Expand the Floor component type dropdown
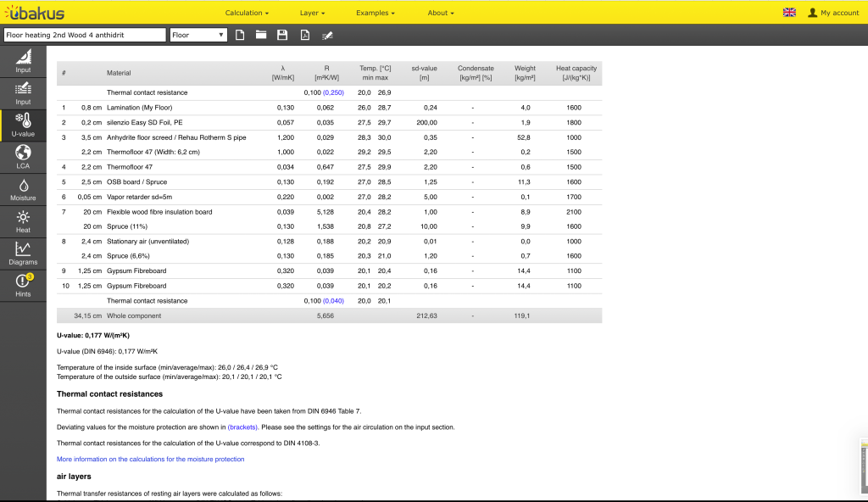Image resolution: width=868 pixels, height=502 pixels. tap(198, 35)
